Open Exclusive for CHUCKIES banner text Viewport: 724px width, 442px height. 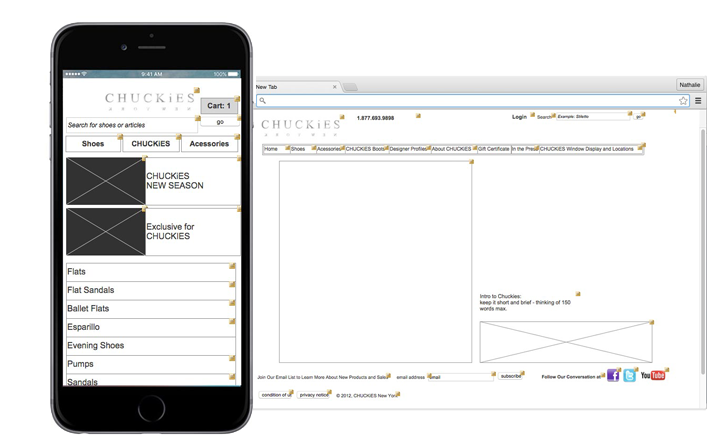tap(170, 231)
